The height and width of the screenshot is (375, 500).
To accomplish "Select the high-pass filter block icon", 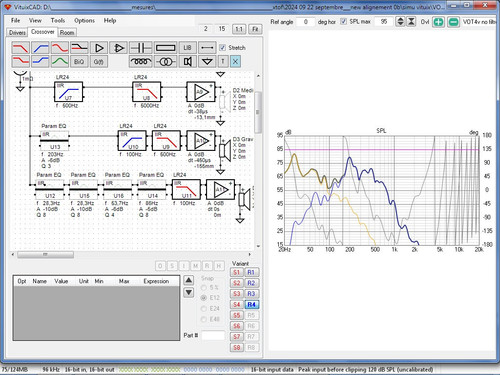I will point(40,48).
